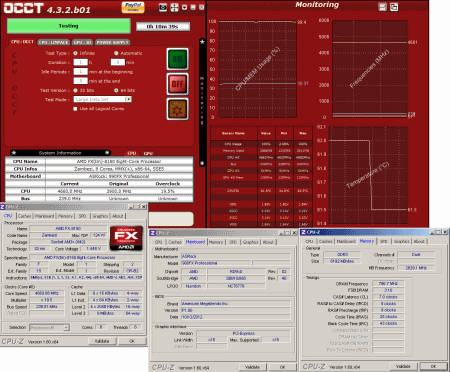Open About tab in the CPU-Z CPU window

pos(118,216)
